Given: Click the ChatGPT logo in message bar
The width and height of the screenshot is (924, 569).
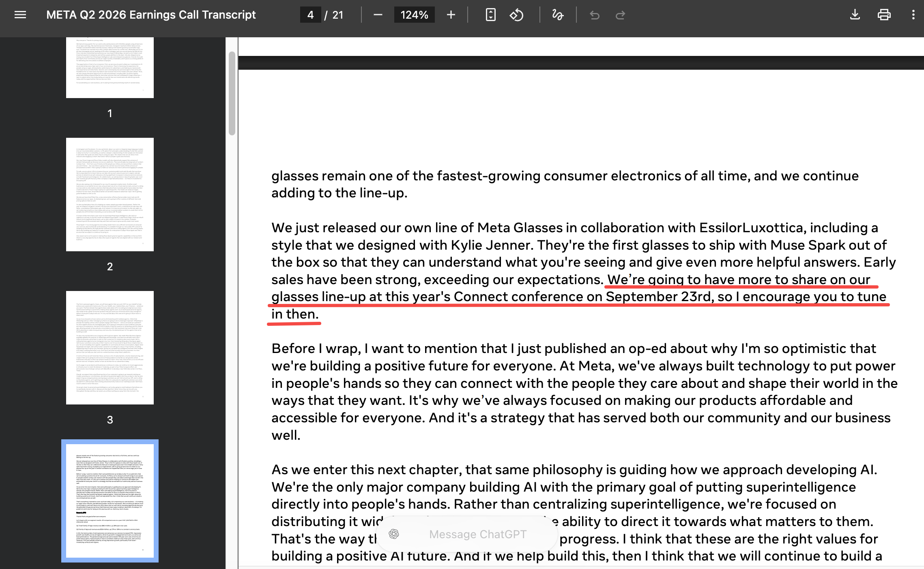Looking at the screenshot, I should pyautogui.click(x=393, y=534).
